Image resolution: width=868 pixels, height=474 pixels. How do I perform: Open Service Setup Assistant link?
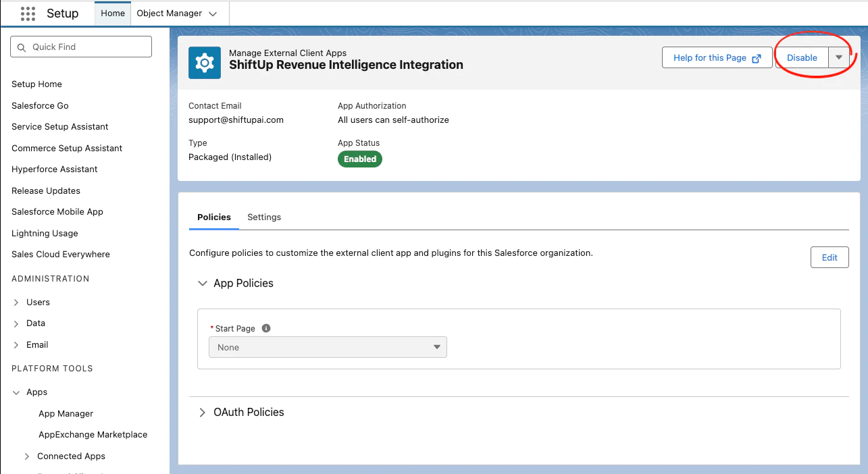[x=60, y=127]
